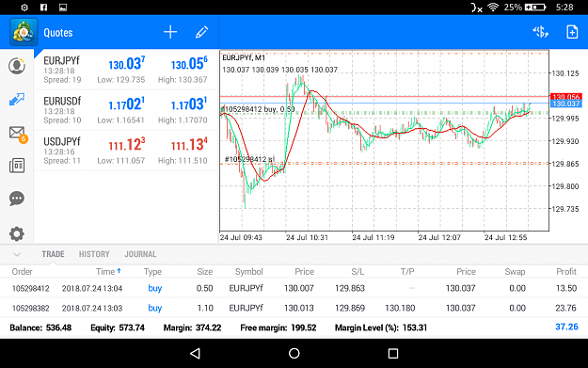Edit quotes list with pencil icon
588x368 pixels.
click(x=201, y=32)
